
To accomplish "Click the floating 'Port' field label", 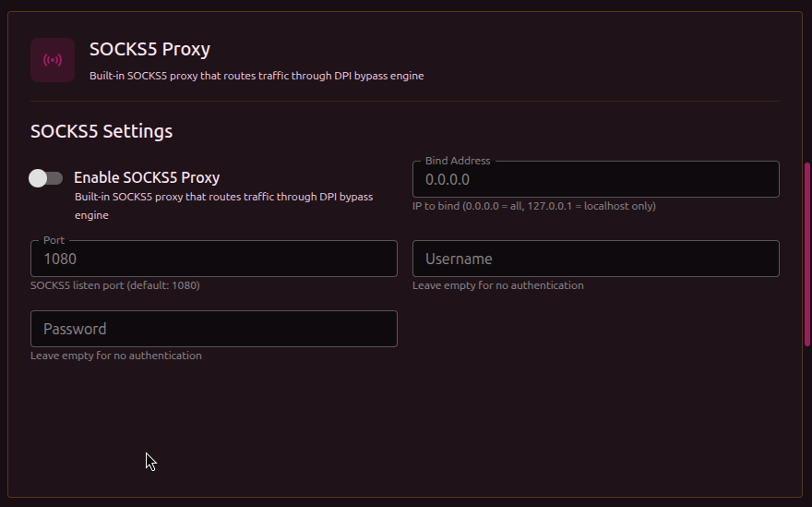I will 54,240.
